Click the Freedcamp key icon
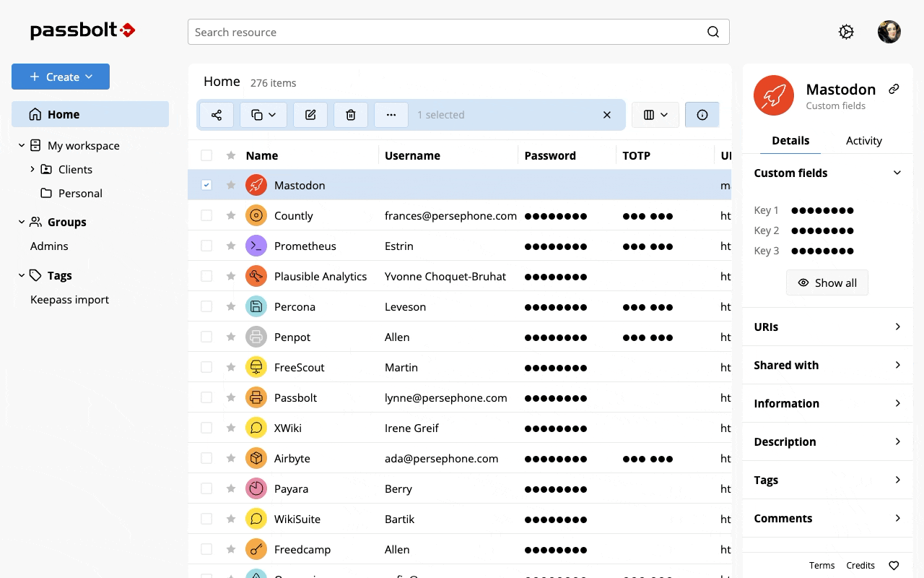This screenshot has width=924, height=578. tap(256, 549)
